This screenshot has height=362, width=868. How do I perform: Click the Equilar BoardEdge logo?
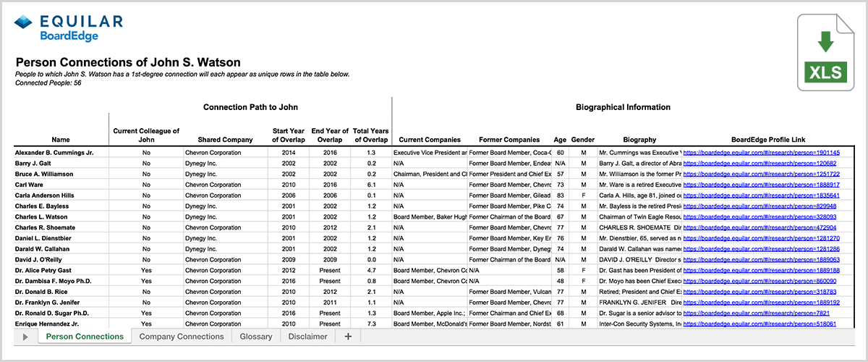[x=69, y=27]
